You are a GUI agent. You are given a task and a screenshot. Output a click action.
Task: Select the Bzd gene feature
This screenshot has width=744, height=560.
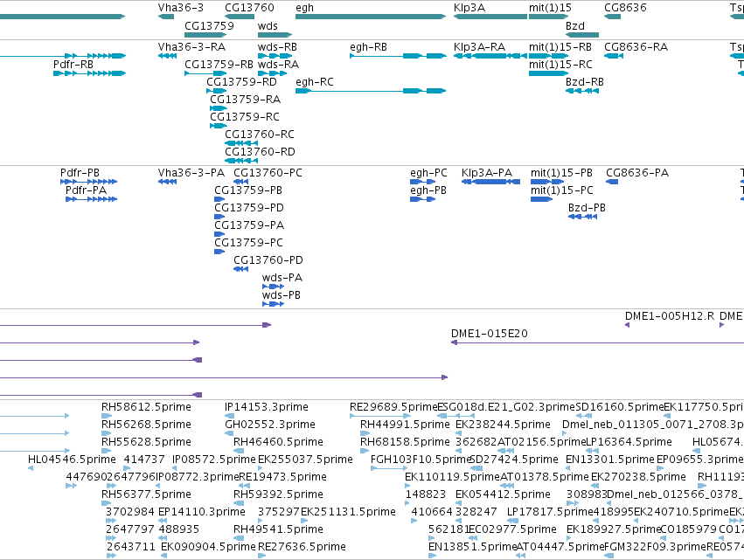582,35
